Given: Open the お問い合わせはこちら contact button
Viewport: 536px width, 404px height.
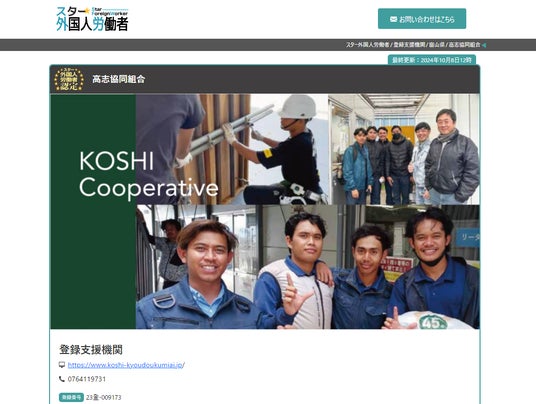Looking at the screenshot, I should pos(422,19).
